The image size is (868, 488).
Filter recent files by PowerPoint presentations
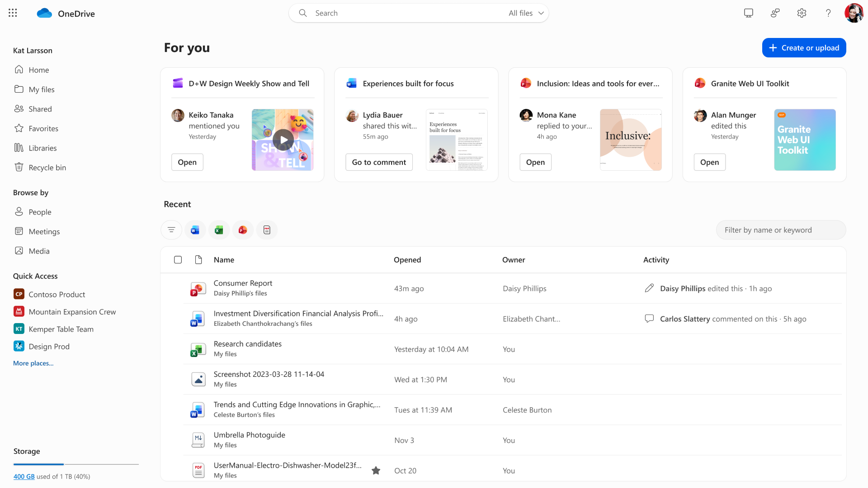pos(243,230)
